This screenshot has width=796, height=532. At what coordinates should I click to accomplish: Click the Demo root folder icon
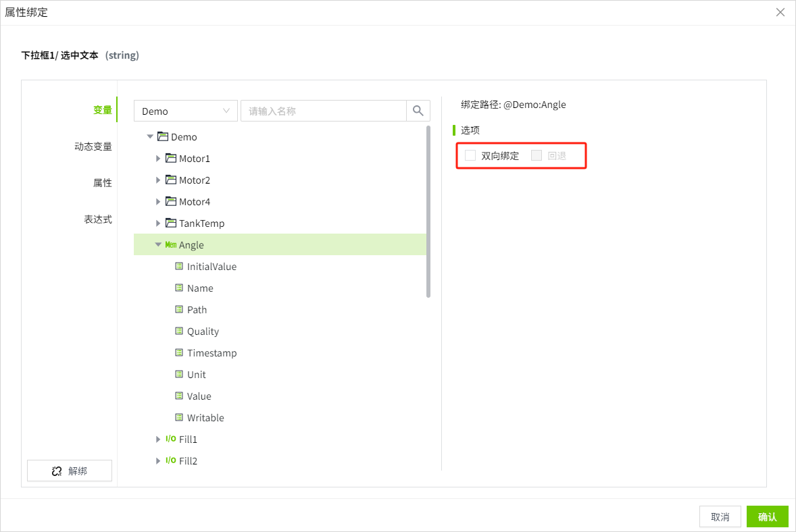(x=162, y=137)
